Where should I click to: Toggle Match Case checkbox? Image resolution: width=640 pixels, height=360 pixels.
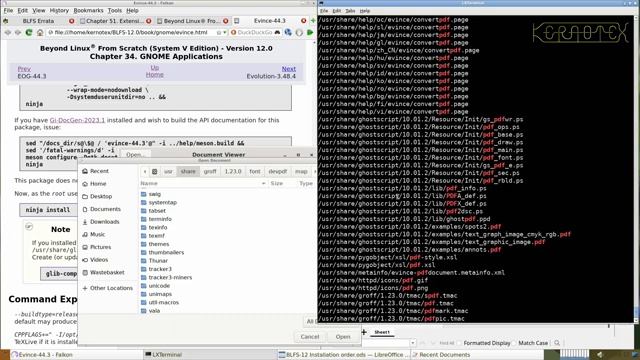click(x=514, y=343)
